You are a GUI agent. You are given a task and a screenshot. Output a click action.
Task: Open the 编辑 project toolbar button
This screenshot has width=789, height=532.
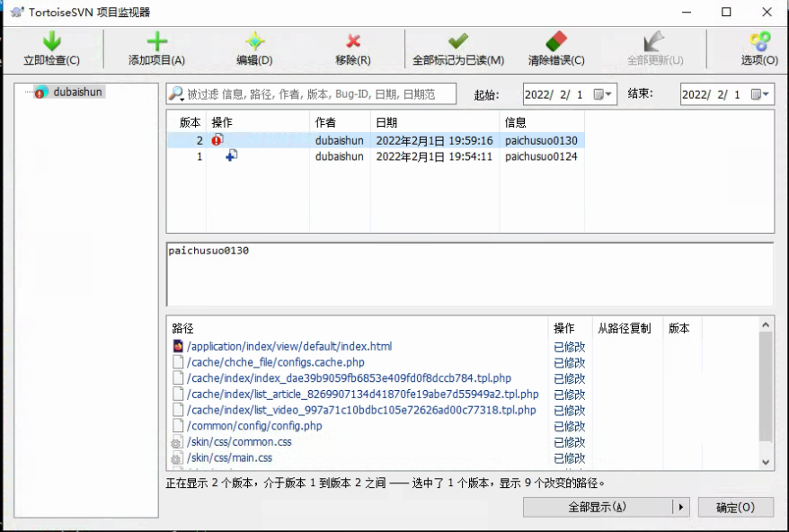tap(254, 49)
